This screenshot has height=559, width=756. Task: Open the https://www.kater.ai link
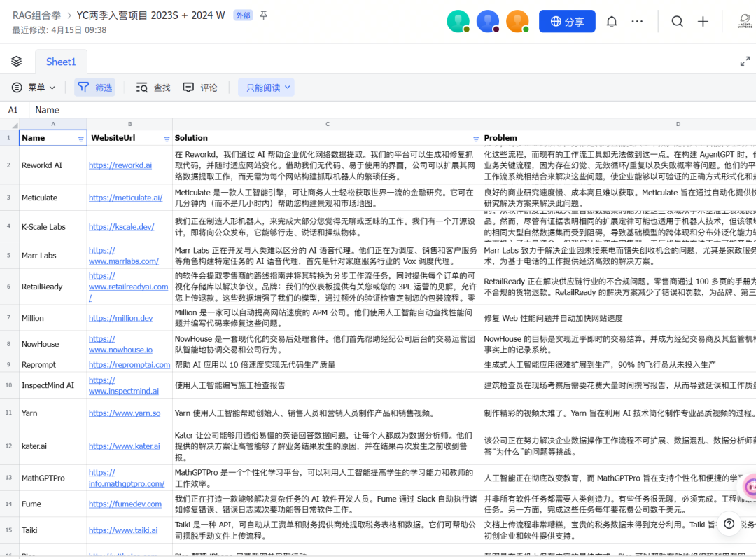tap(125, 446)
